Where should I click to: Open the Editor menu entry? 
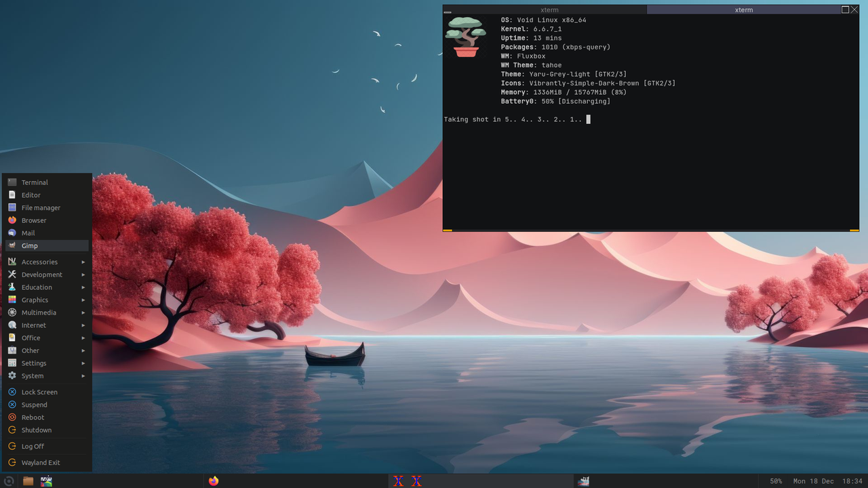pyautogui.click(x=47, y=195)
